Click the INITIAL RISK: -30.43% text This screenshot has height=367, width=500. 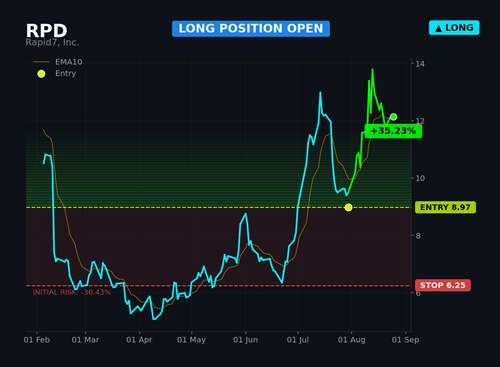[72, 292]
